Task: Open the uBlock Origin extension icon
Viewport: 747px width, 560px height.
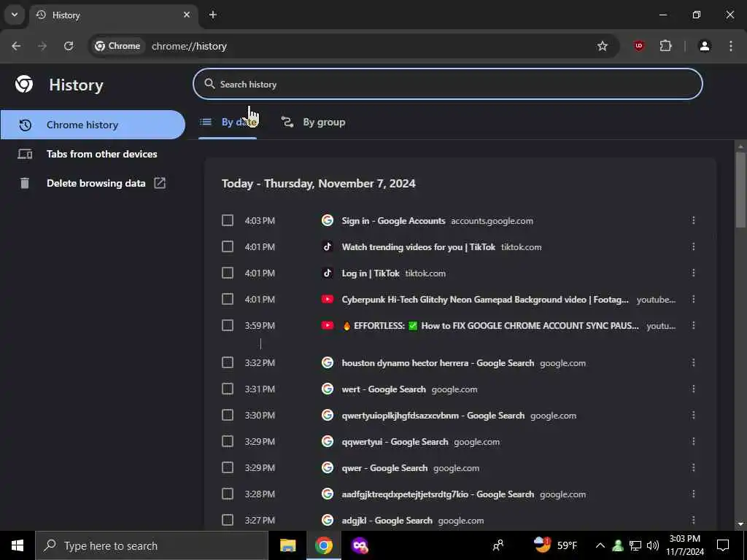Action: tap(639, 46)
